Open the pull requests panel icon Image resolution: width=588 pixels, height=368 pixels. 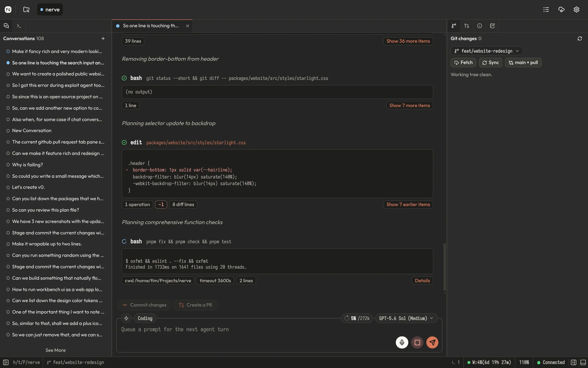click(467, 26)
